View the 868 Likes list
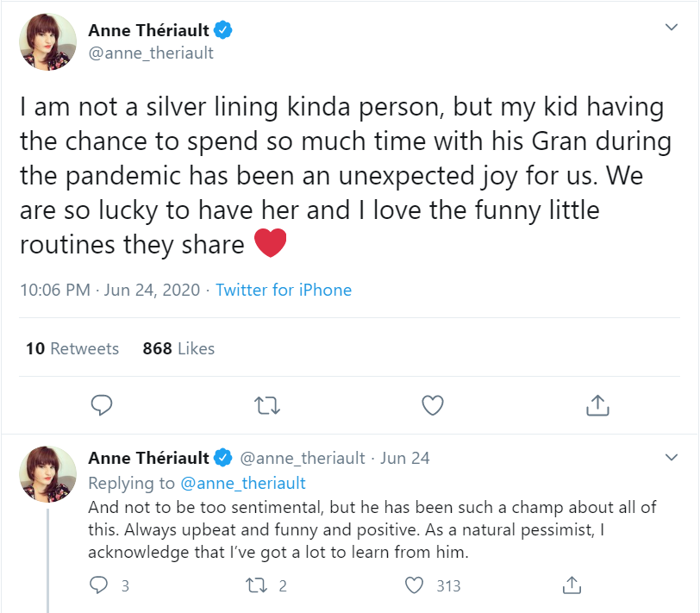This screenshot has height=613, width=700. coord(178,348)
